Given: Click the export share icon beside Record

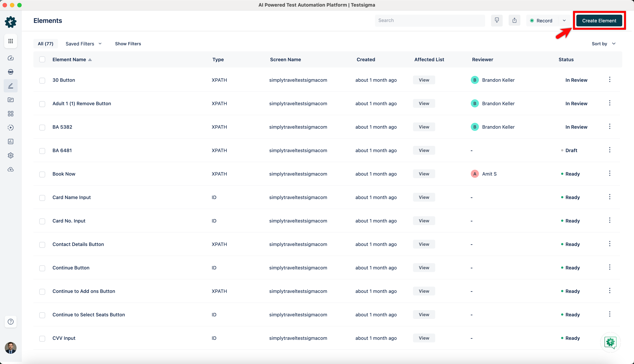Looking at the screenshot, I should click(514, 20).
